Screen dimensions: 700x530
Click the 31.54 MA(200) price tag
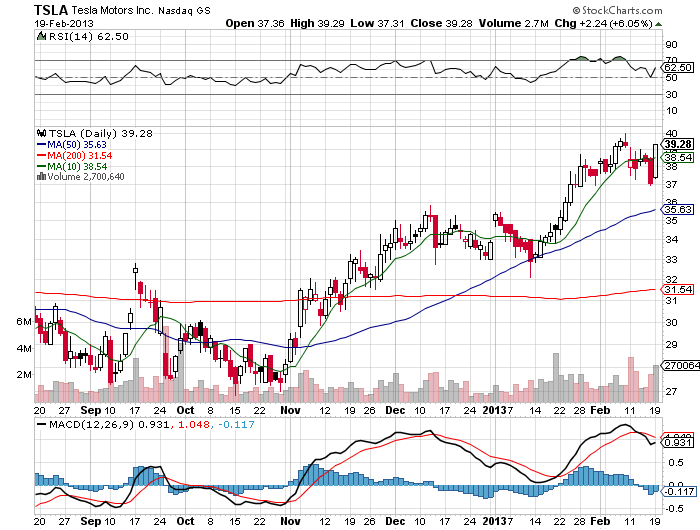click(678, 289)
